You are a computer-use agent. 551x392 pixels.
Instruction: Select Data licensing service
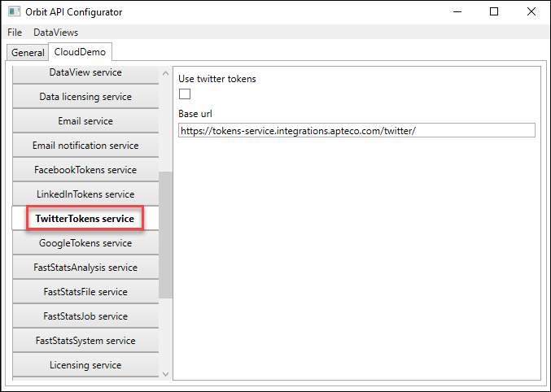click(85, 97)
